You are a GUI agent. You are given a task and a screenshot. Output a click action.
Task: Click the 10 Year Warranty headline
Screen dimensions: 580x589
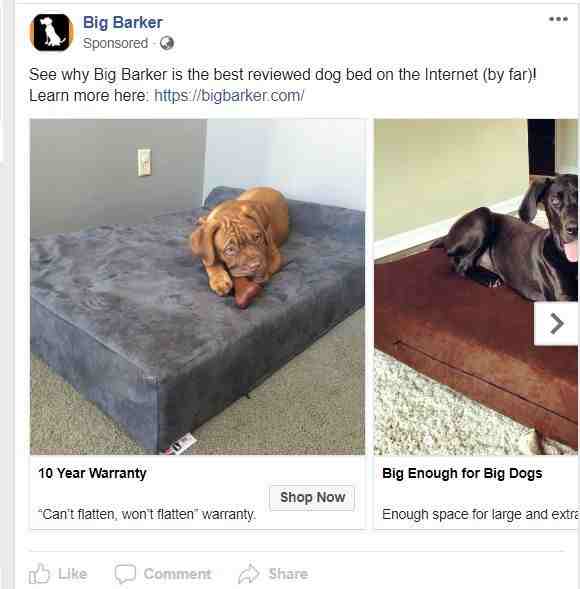click(x=92, y=473)
